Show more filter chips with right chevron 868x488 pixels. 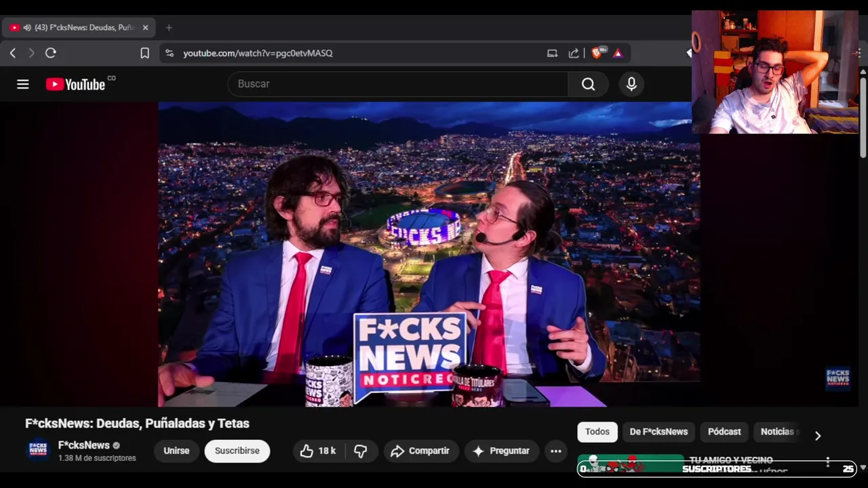pos(818,436)
